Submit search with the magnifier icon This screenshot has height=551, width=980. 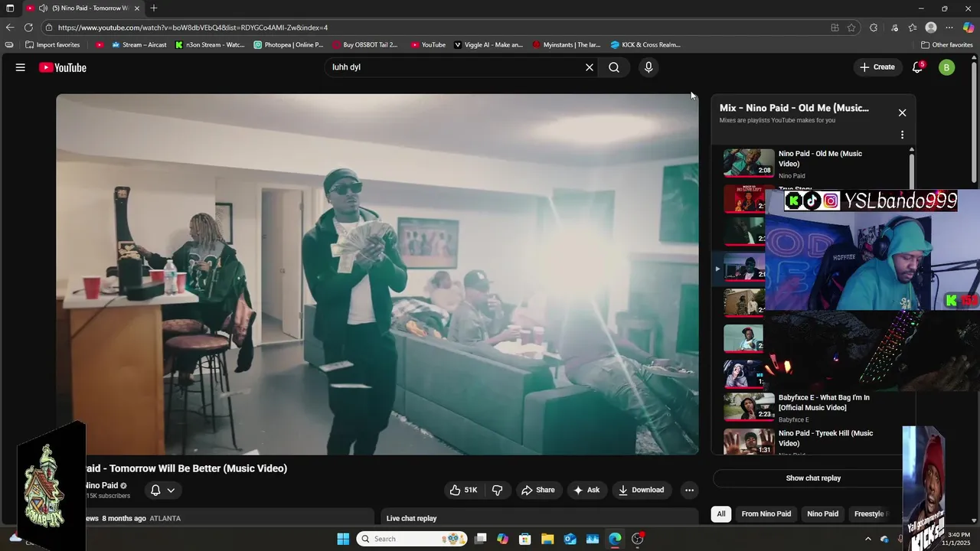tap(614, 67)
